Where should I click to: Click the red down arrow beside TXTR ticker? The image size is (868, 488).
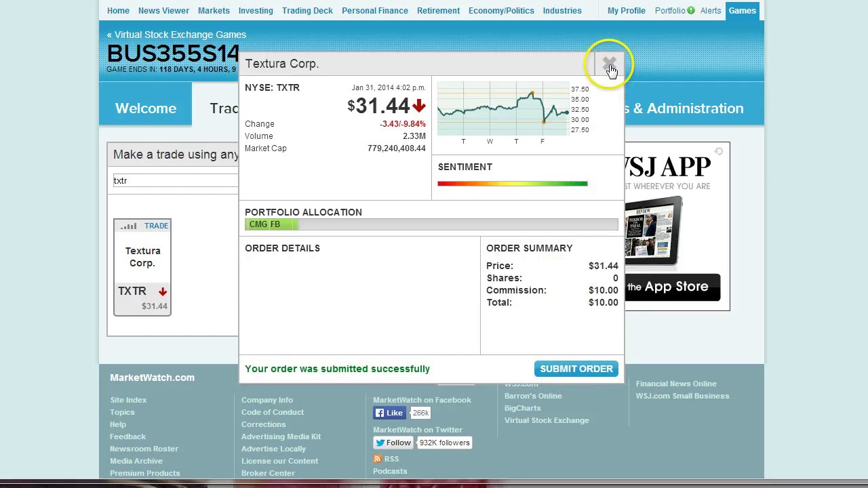[x=163, y=291]
